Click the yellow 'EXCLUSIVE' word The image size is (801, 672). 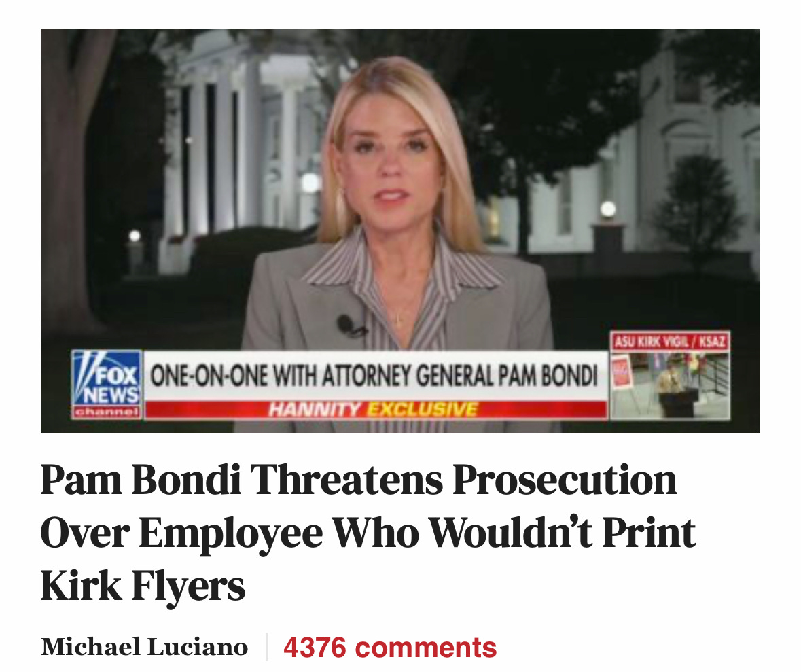point(423,409)
